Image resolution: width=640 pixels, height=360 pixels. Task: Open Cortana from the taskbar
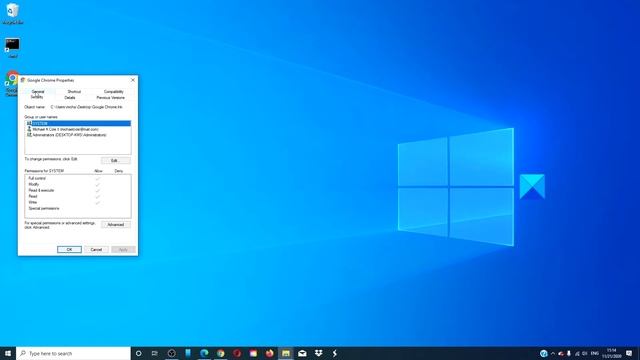click(x=138, y=353)
